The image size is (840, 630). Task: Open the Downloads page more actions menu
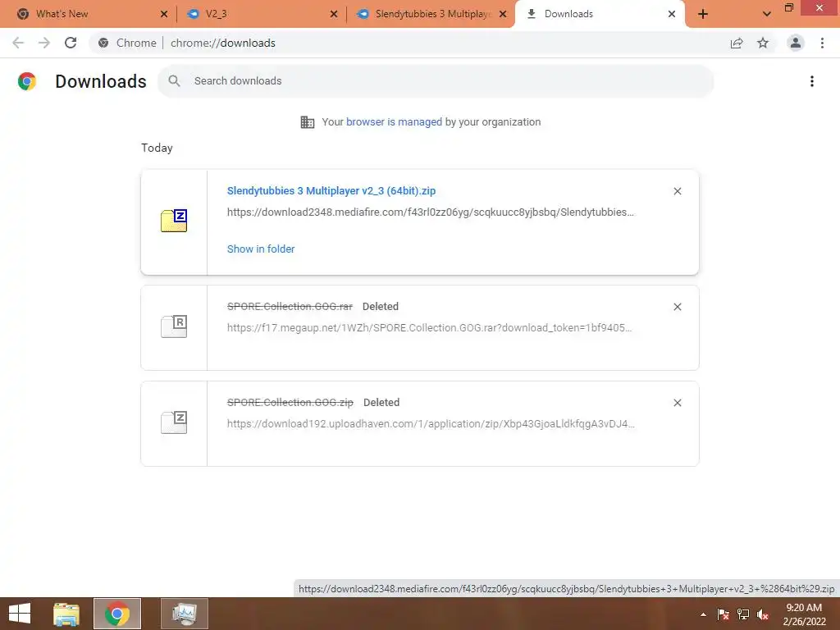click(812, 81)
